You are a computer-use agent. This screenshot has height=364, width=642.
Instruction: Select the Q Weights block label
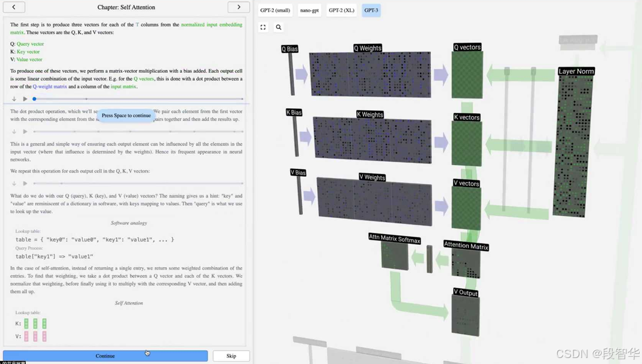[368, 48]
